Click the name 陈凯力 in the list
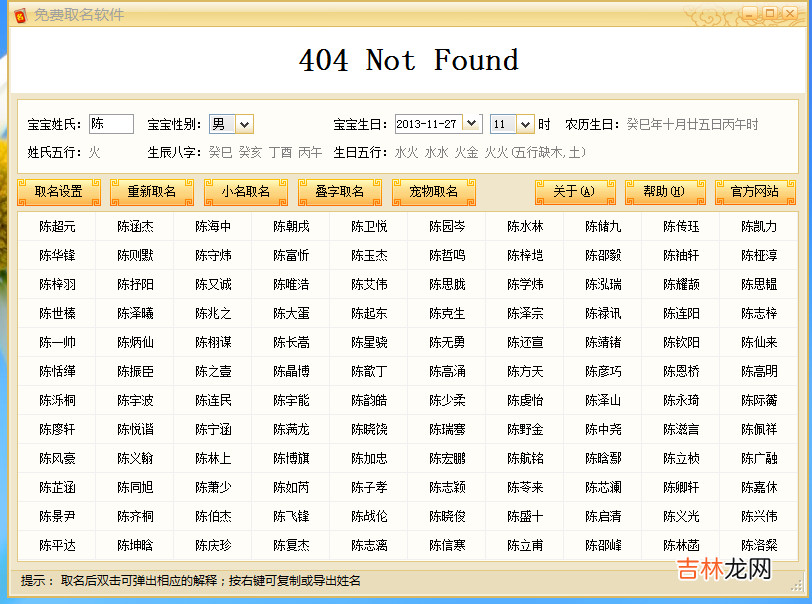The image size is (812, 604). [x=759, y=227]
